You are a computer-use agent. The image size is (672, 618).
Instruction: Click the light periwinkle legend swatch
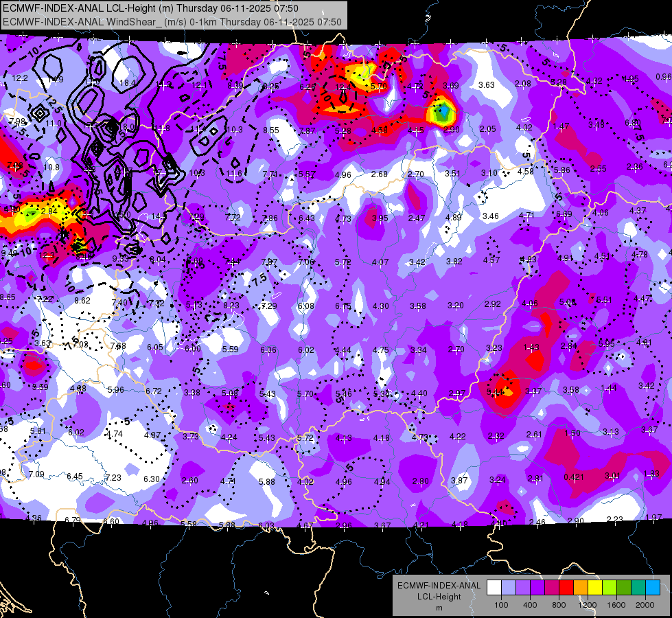click(509, 588)
